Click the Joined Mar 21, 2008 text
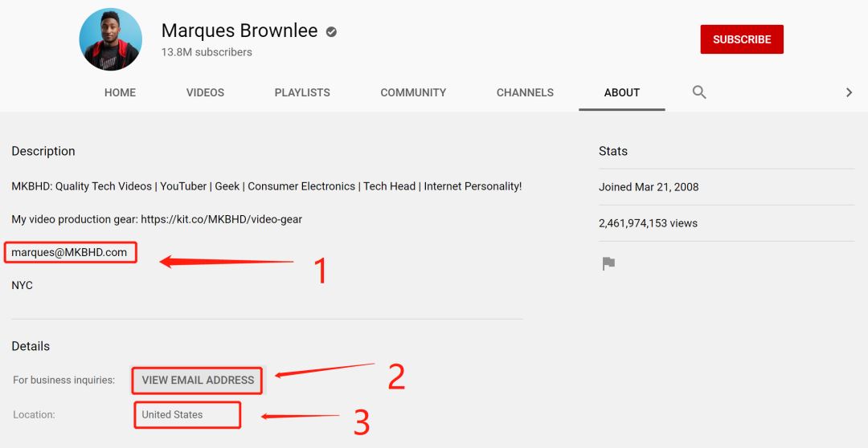The width and height of the screenshot is (868, 448). click(649, 187)
